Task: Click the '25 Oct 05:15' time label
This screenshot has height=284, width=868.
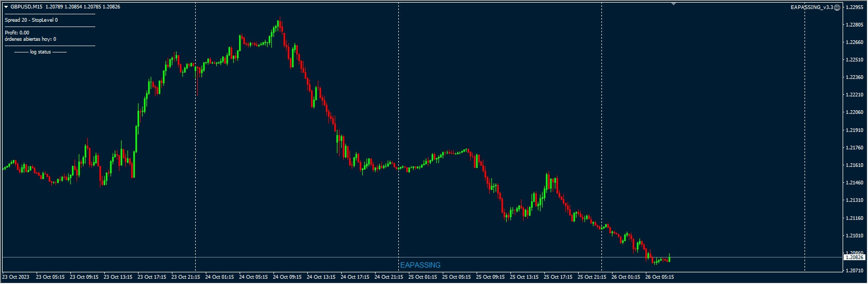Action: pos(456,277)
